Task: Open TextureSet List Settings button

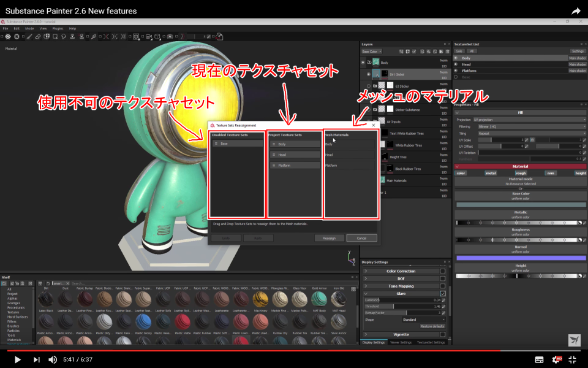Action: coord(578,52)
